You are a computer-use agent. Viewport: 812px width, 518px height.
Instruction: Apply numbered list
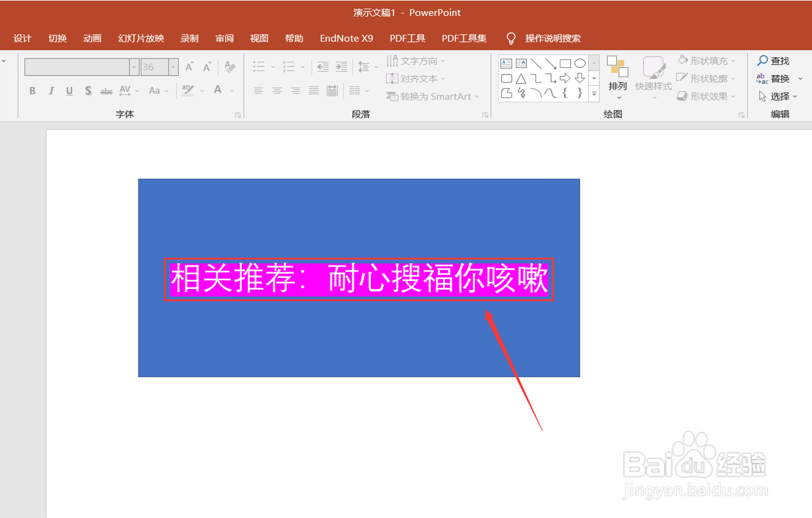click(289, 67)
